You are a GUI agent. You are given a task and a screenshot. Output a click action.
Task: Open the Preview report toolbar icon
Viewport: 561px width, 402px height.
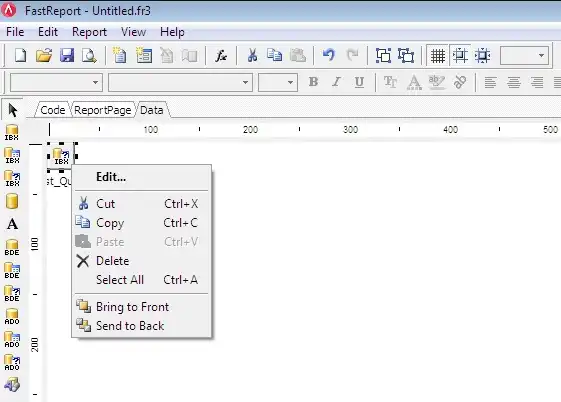[89, 55]
